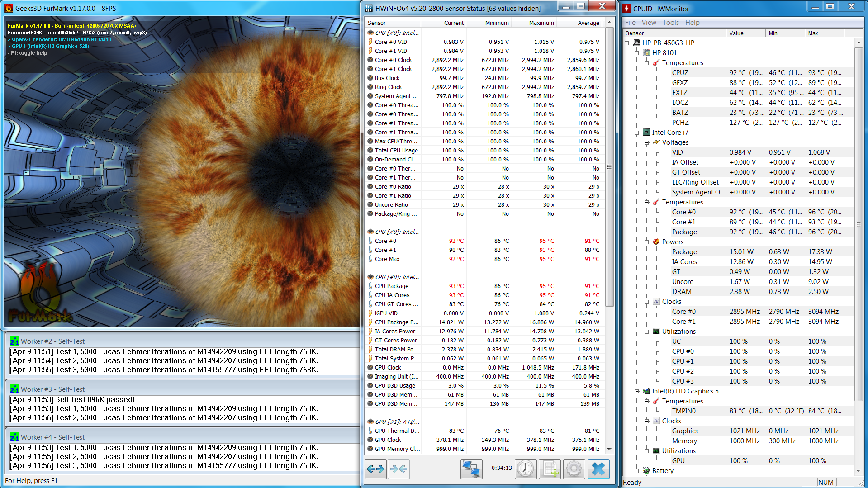868x488 pixels.
Task: Select the Total CPU Usage sensor row
Action: click(484, 150)
